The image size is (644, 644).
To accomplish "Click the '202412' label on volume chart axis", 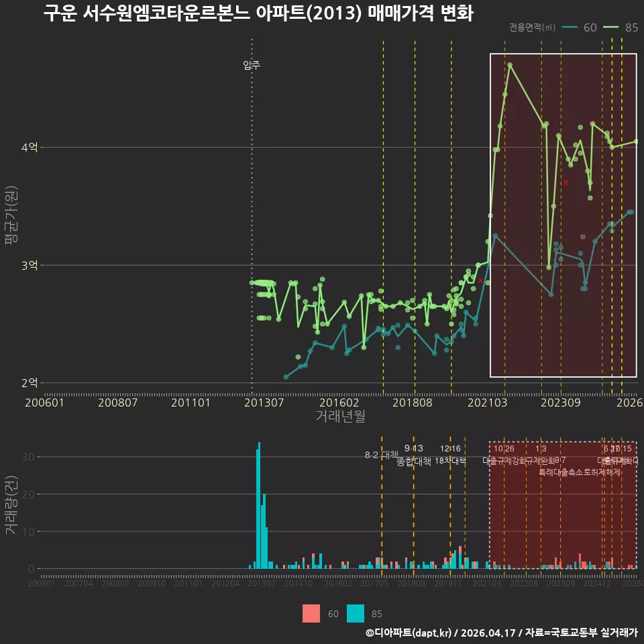I will click(597, 583).
